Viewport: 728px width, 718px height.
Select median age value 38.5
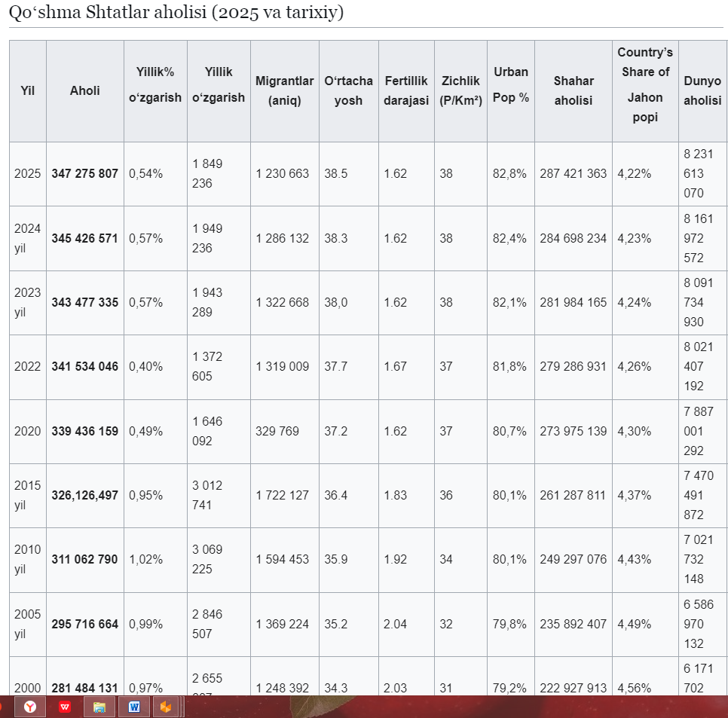[335, 173]
